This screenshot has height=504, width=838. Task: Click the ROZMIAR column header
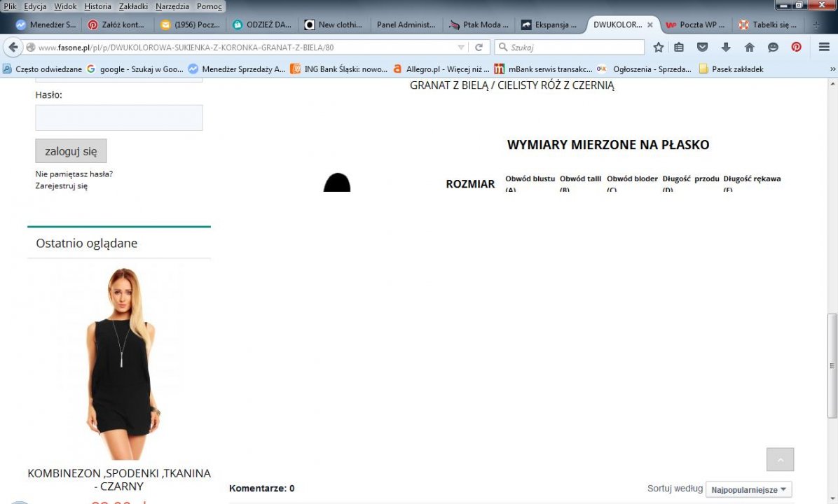(470, 183)
